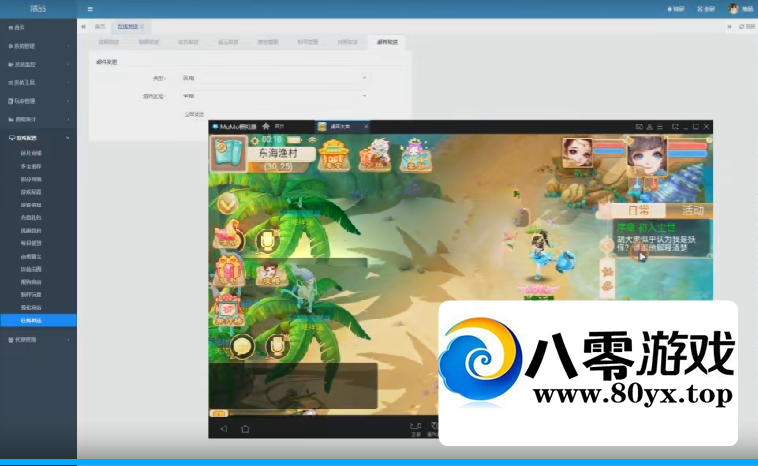Close the game tab in MuMu title bar
The image size is (758, 466).
pyautogui.click(x=366, y=127)
